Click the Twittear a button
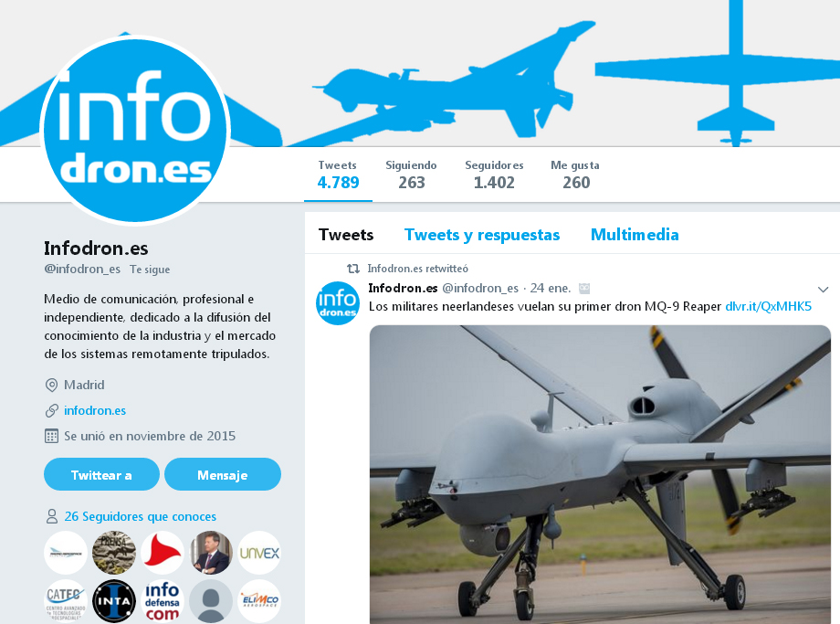Screen dimensions: 840x624 101,474
